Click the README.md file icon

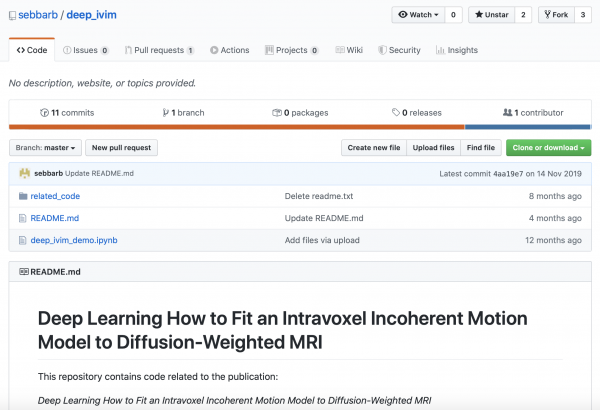tap(23, 218)
